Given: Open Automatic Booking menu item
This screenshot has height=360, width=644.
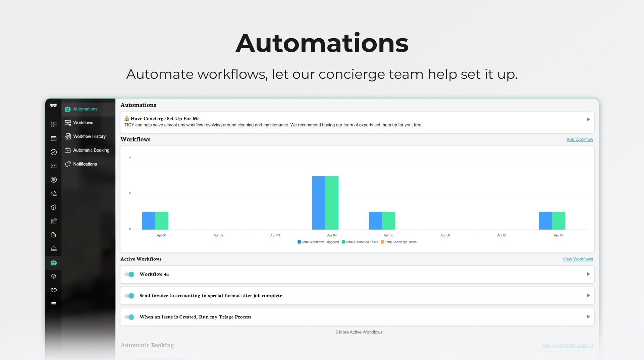Looking at the screenshot, I should pyautogui.click(x=88, y=150).
